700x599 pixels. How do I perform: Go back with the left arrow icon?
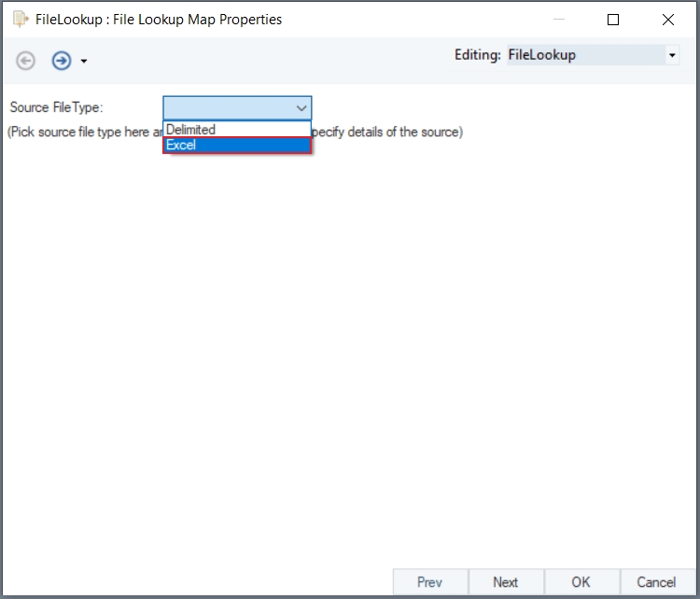click(x=25, y=61)
